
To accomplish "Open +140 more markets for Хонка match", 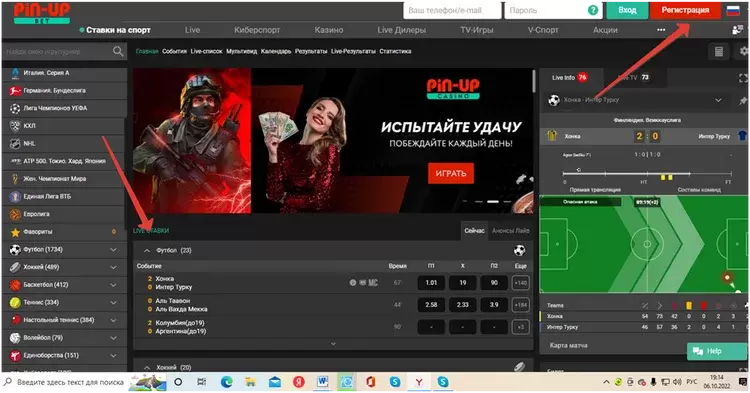I will [520, 283].
